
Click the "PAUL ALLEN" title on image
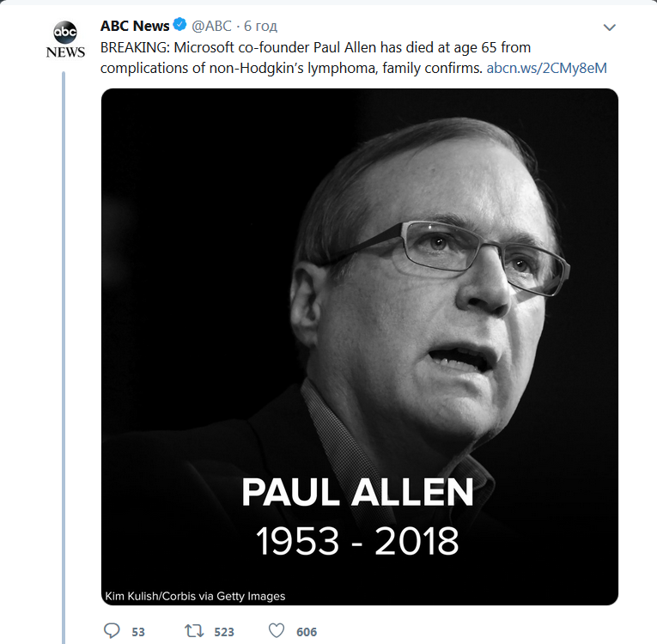(x=357, y=493)
